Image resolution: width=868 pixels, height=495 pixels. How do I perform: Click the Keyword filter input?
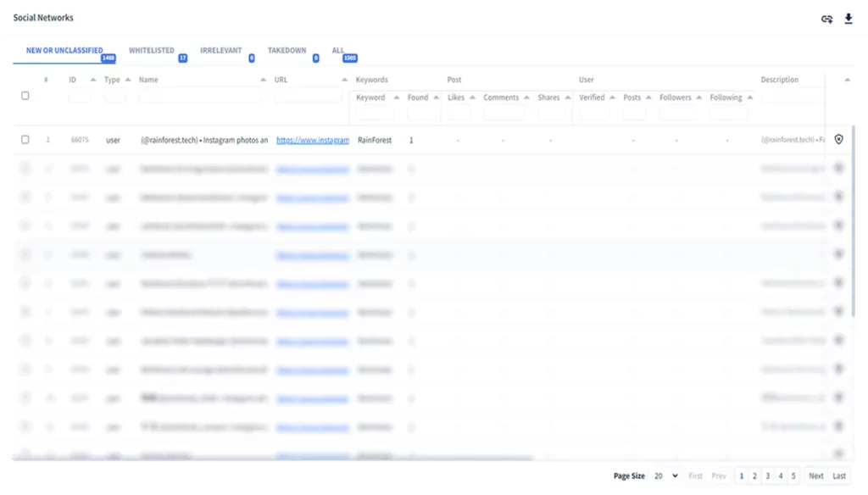pos(376,114)
